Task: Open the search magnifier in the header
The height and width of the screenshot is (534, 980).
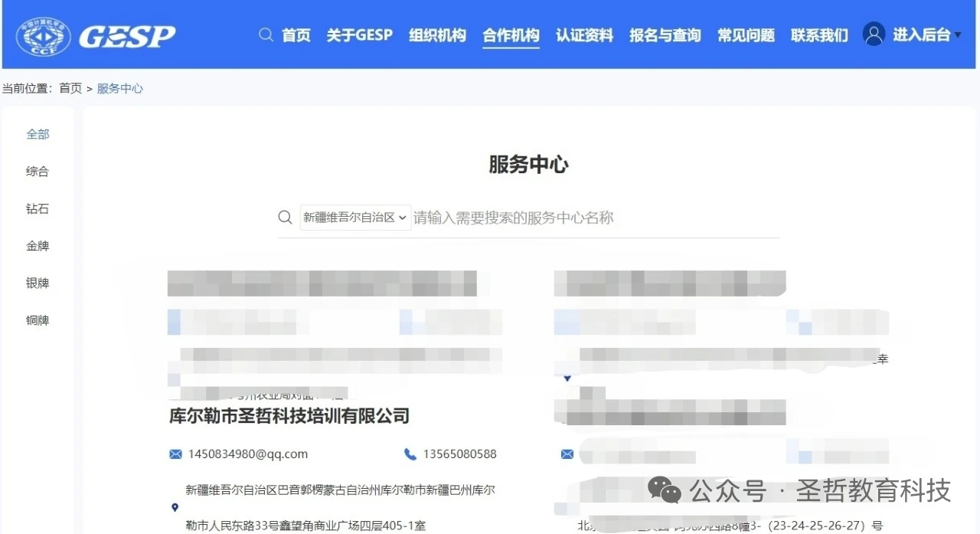Action: [266, 34]
